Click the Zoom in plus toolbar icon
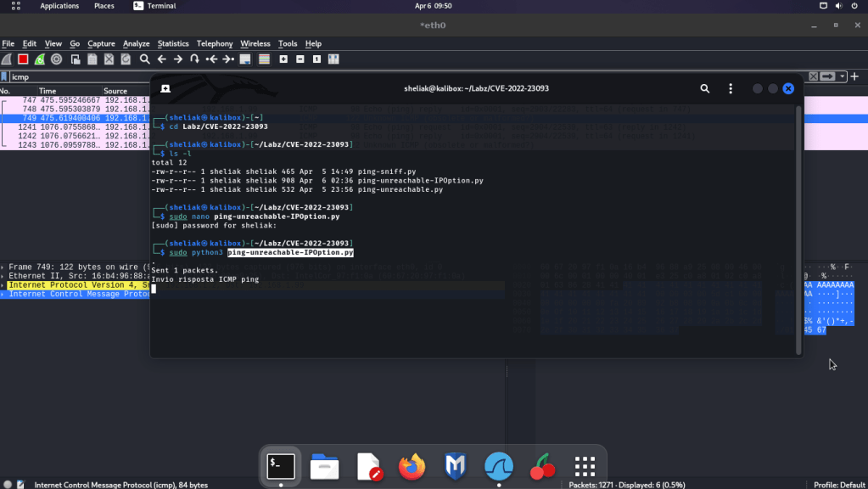 click(x=283, y=59)
